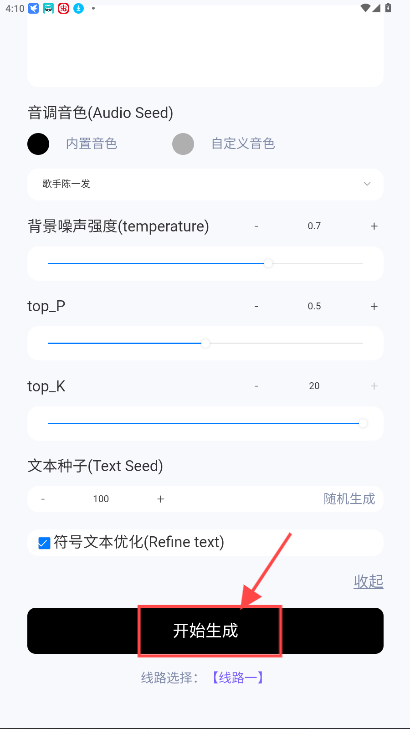This screenshot has width=410, height=729.
Task: Tap the text input area at top
Action: click(x=205, y=46)
